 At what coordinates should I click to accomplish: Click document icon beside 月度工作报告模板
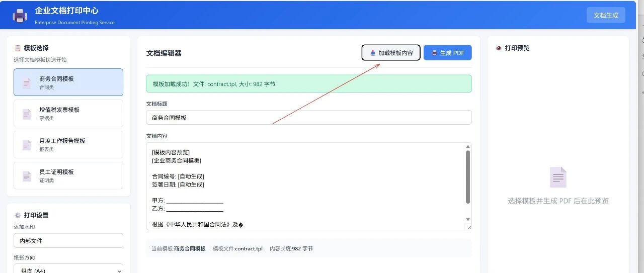[27, 145]
